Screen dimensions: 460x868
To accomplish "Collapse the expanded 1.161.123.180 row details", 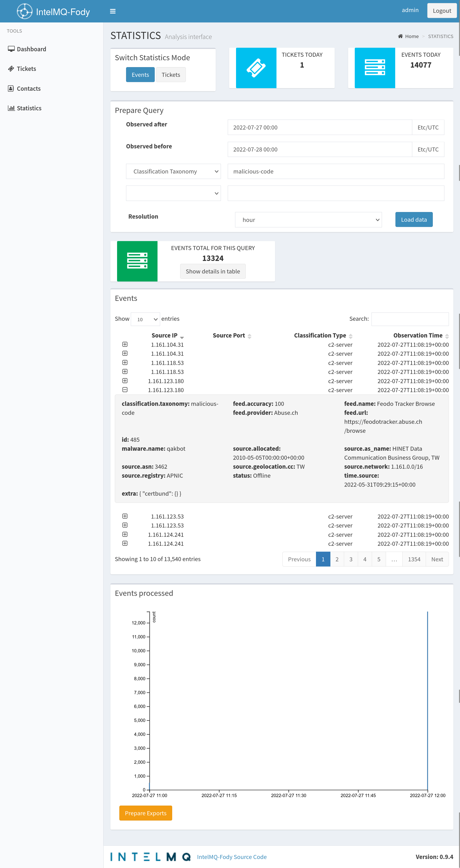I will tap(125, 390).
